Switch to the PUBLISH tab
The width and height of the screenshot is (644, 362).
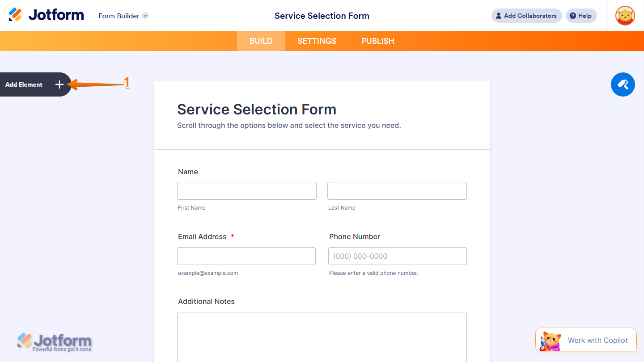[x=377, y=41]
